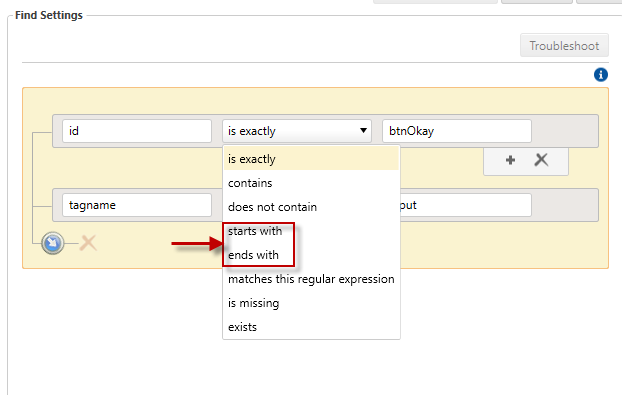Choose 'ends with' option

pos(311,255)
